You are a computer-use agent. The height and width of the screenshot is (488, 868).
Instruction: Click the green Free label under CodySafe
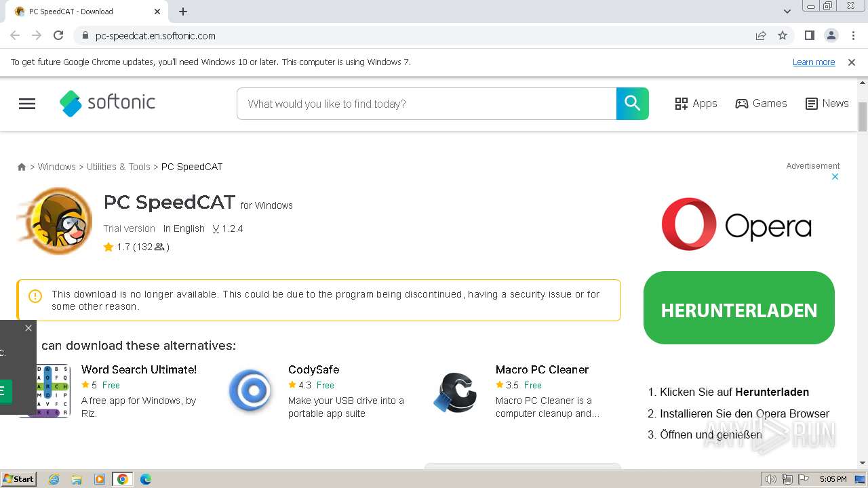(325, 385)
